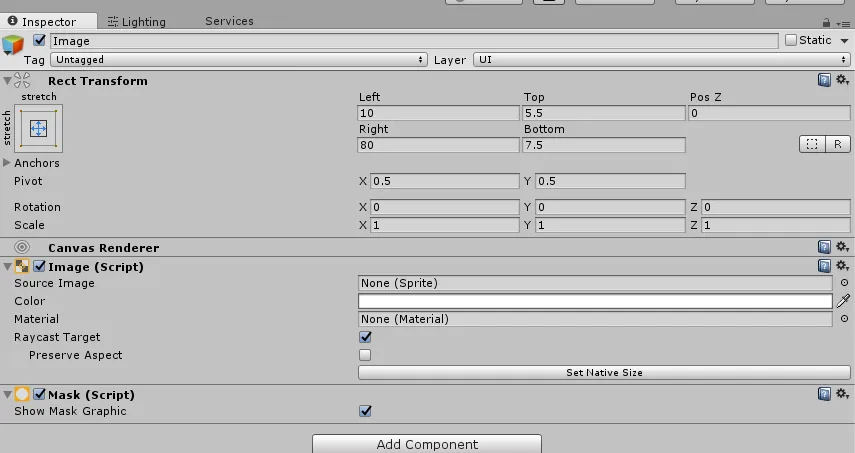Click the Scale X field
Viewport: 855px width, 453px height.
[444, 225]
